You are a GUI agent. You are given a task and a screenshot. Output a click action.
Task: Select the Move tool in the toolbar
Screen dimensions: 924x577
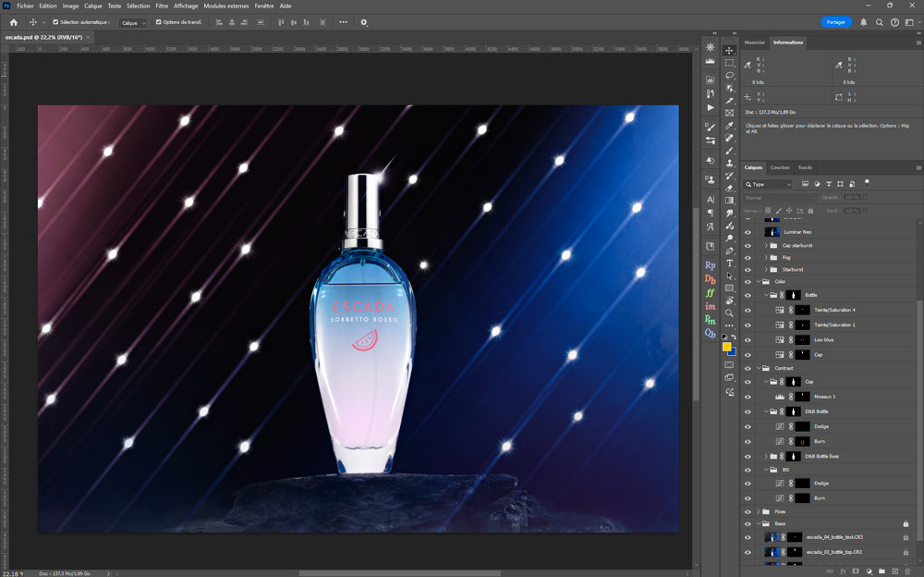[x=730, y=50]
